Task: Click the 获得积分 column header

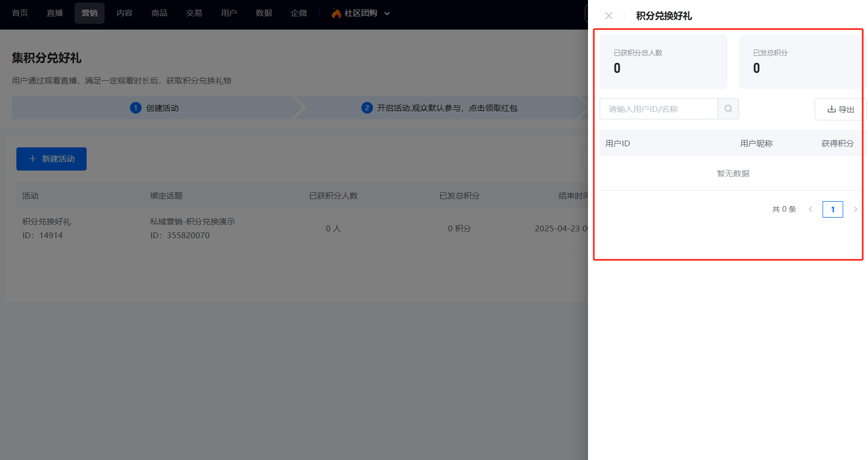Action: (837, 143)
